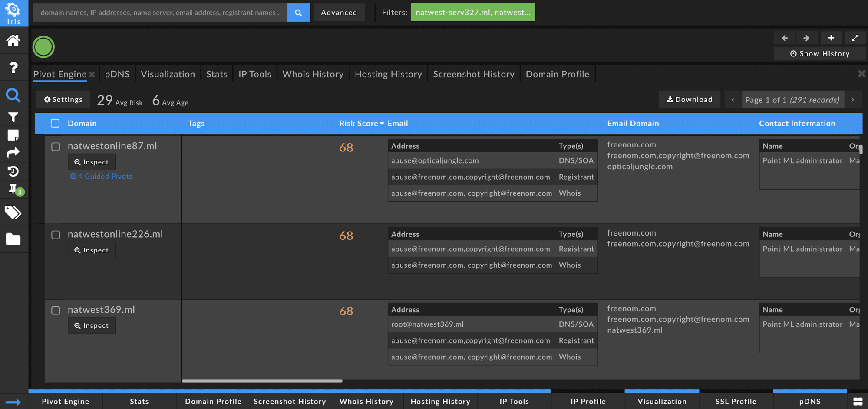
Task: Check the box for natwestonline226.ml
Action: coord(56,235)
